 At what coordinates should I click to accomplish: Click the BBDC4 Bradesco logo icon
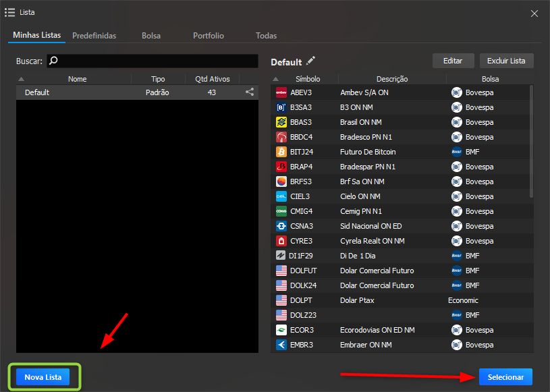click(281, 137)
